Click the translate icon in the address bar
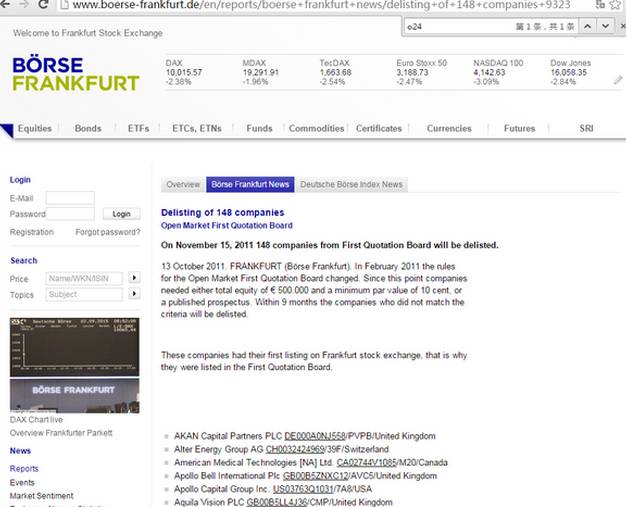 [600, 4]
